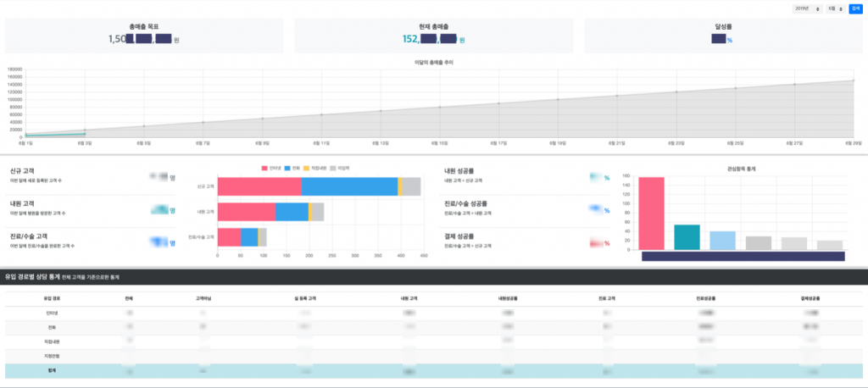The width and height of the screenshot is (868, 388).
Task: Select the 유입 경로 column header
Action: click(53, 298)
